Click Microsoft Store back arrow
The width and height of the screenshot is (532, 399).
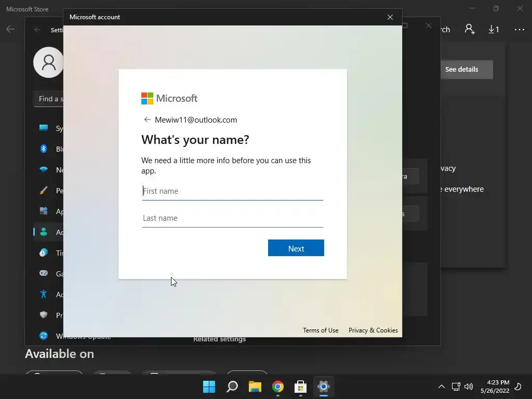(x=10, y=29)
